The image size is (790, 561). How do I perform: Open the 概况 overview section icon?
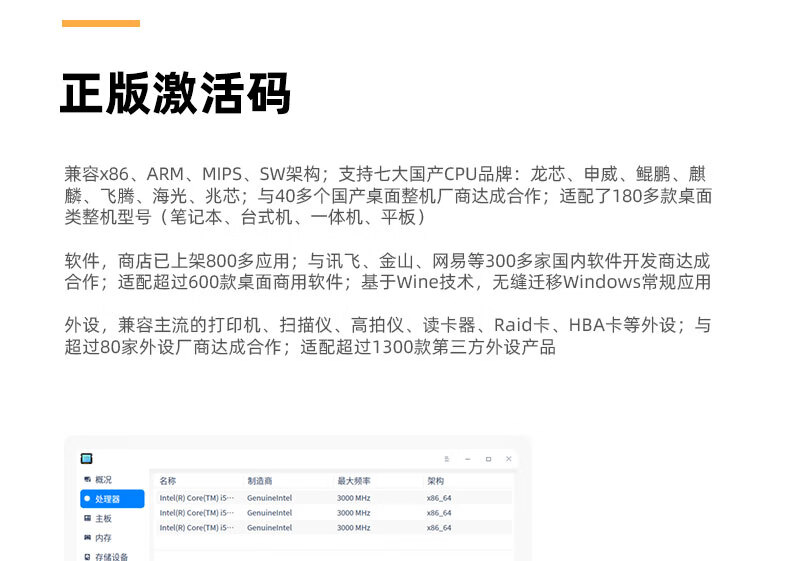point(87,480)
